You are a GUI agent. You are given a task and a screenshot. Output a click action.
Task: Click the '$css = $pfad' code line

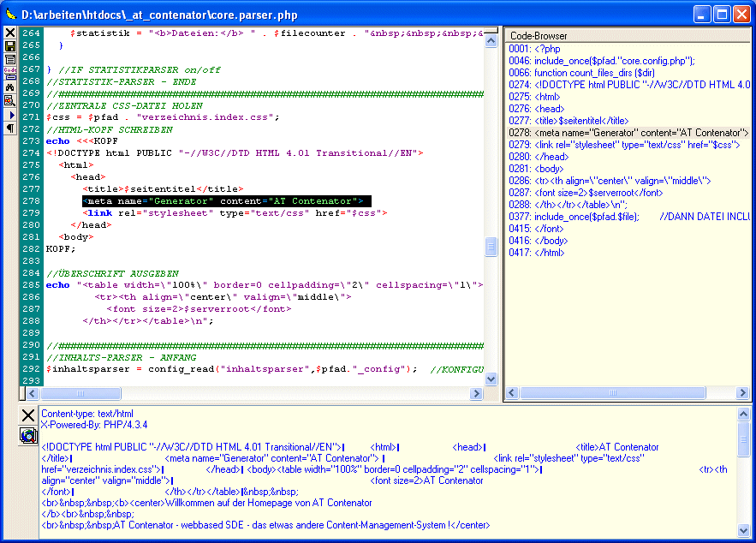[x=163, y=116]
